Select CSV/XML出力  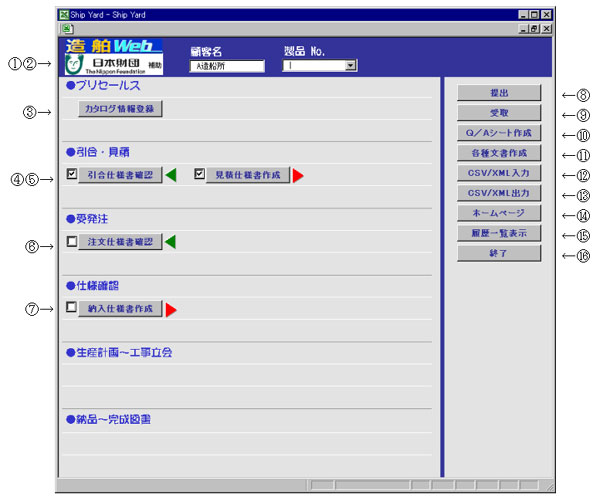[x=499, y=193]
